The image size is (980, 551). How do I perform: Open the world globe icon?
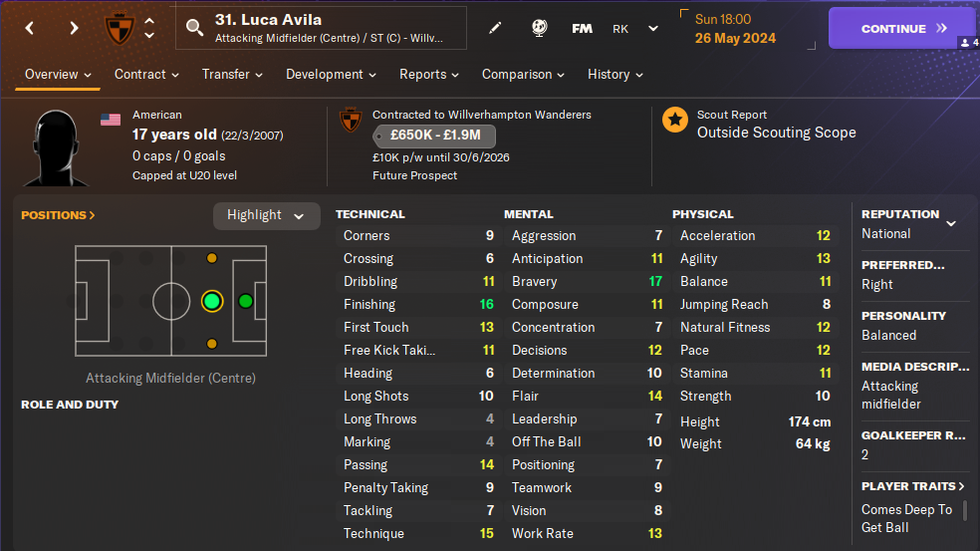[539, 28]
